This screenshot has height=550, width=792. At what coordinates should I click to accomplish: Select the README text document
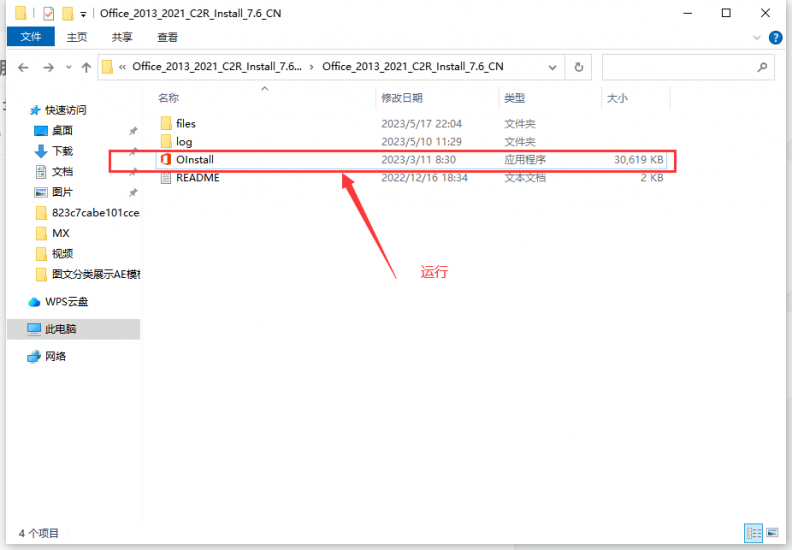coord(197,178)
